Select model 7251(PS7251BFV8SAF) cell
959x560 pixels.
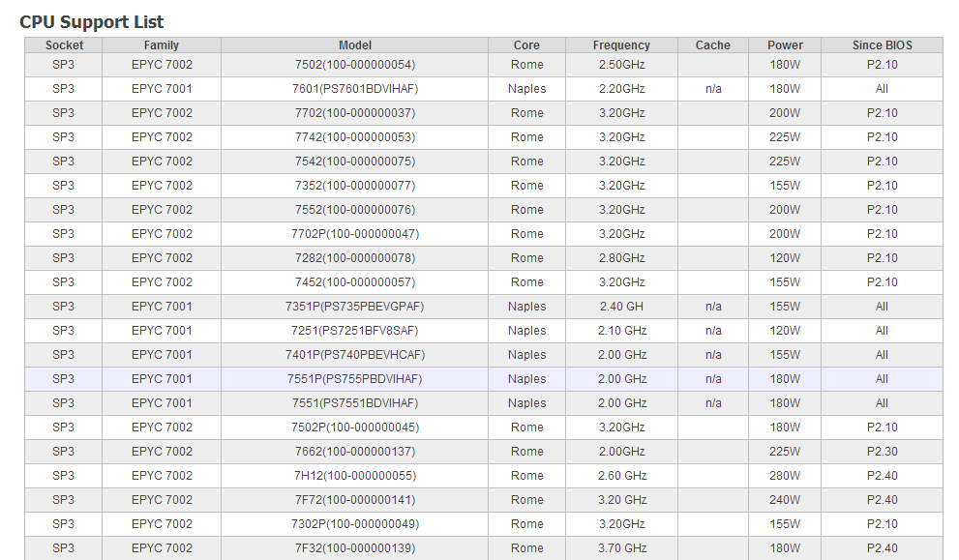[355, 330]
